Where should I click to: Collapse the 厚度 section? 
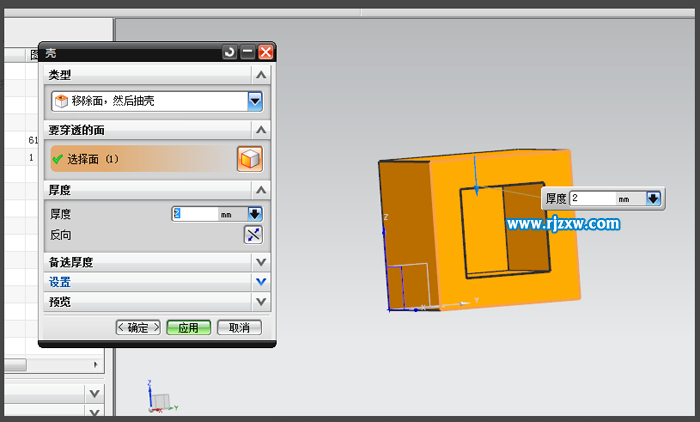261,190
